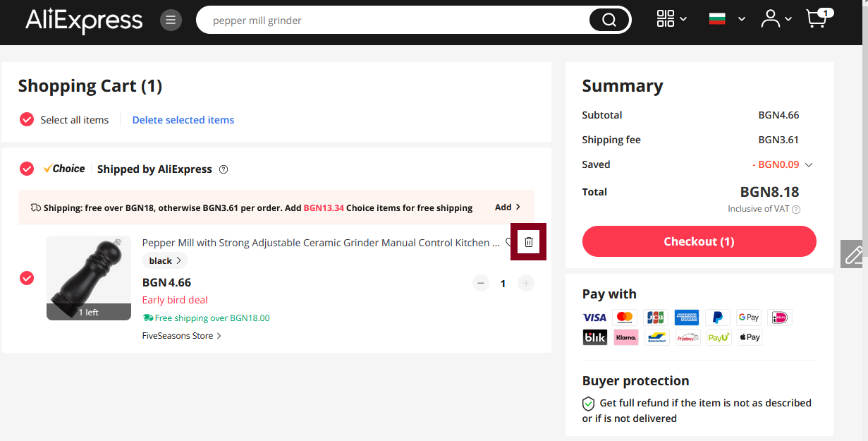
Task: Click the QR code app icon
Action: tap(666, 19)
